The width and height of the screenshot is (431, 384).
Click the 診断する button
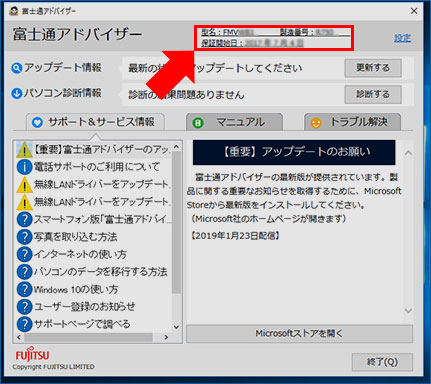coord(373,94)
